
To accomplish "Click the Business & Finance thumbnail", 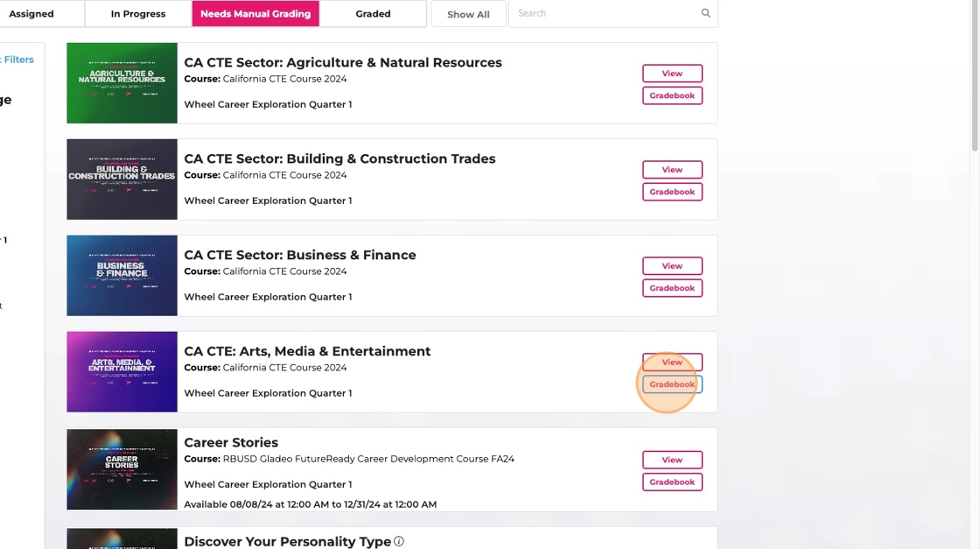I will 122,276.
